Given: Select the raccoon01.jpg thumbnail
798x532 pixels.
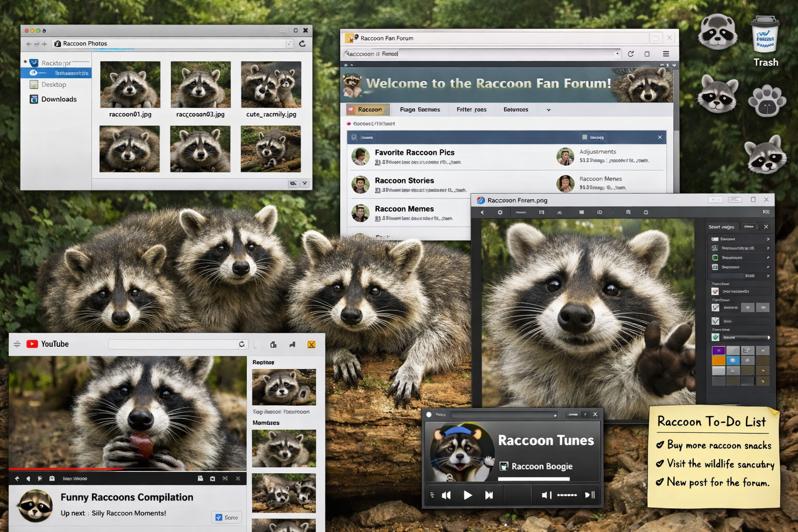Looking at the screenshot, I should [130, 85].
